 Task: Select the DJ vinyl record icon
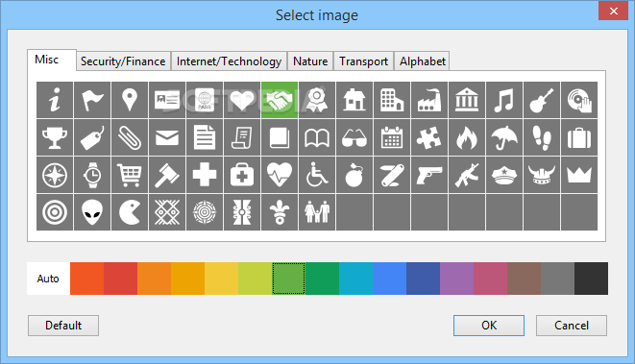(579, 100)
